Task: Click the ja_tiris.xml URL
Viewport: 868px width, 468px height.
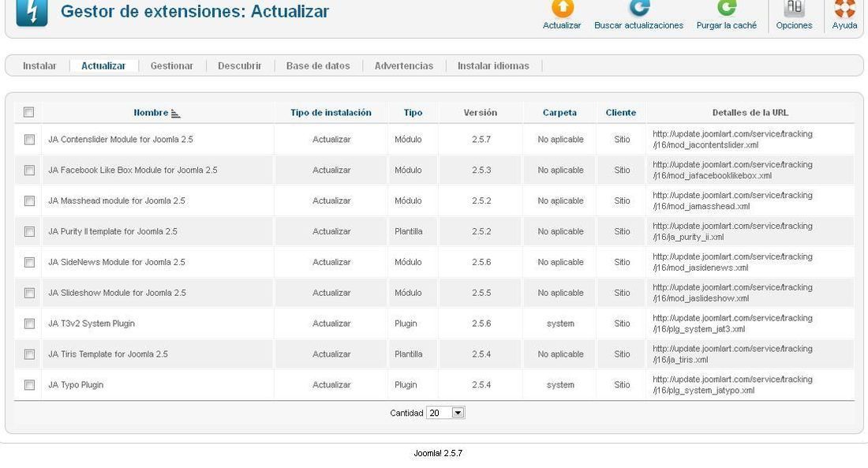Action: pos(732,354)
